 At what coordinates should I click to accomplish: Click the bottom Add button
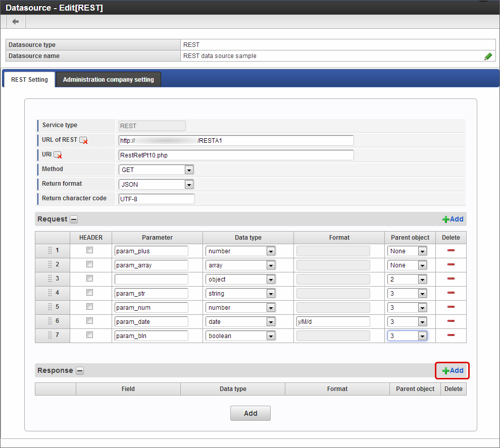click(251, 413)
